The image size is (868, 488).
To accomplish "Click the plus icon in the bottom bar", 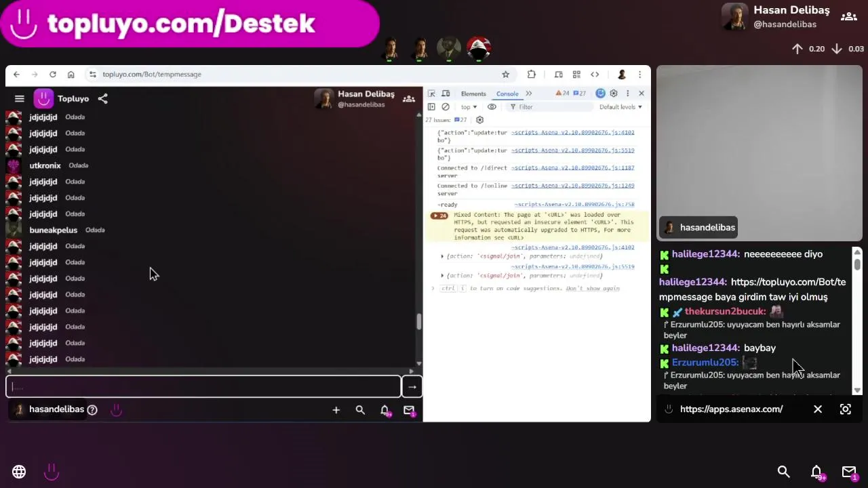I will pos(336,410).
